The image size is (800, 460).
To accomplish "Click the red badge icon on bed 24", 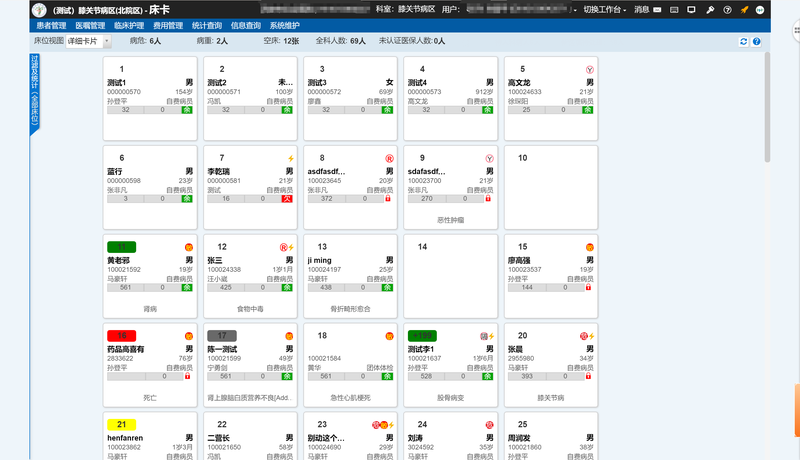I will coord(489,425).
